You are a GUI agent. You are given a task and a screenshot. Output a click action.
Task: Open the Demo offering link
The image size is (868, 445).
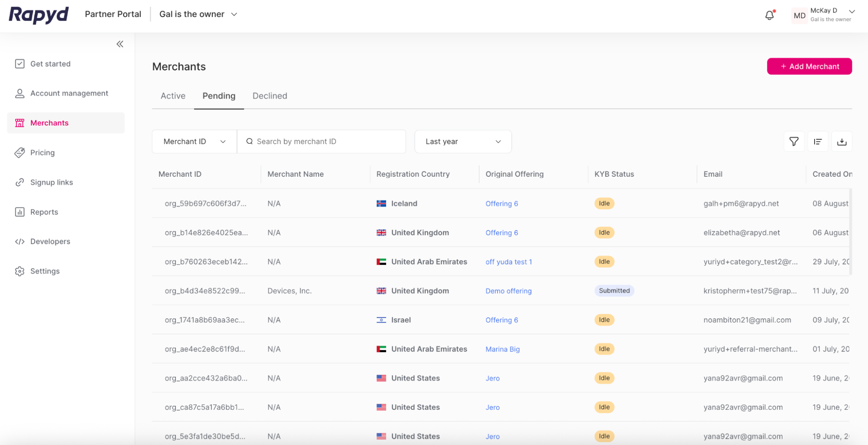508,291
